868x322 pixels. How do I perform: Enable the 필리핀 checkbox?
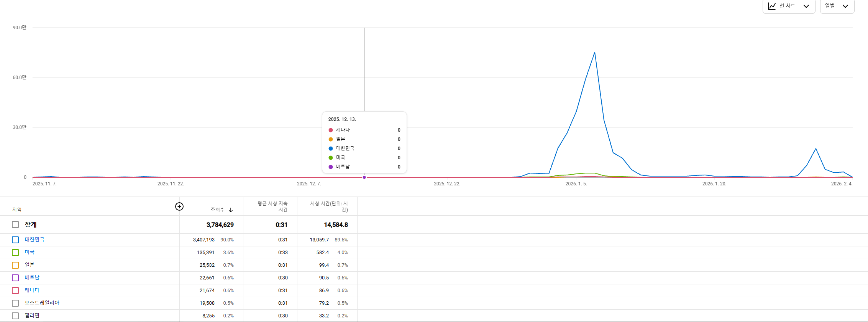coord(15,316)
